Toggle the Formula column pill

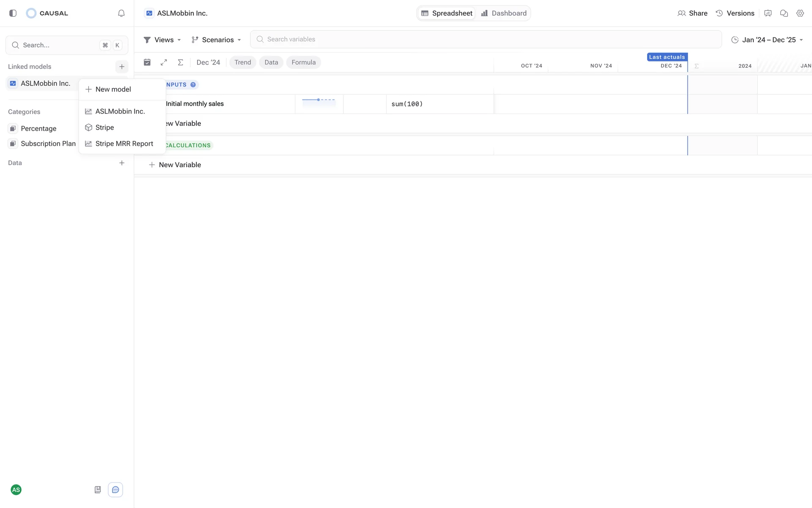click(303, 62)
